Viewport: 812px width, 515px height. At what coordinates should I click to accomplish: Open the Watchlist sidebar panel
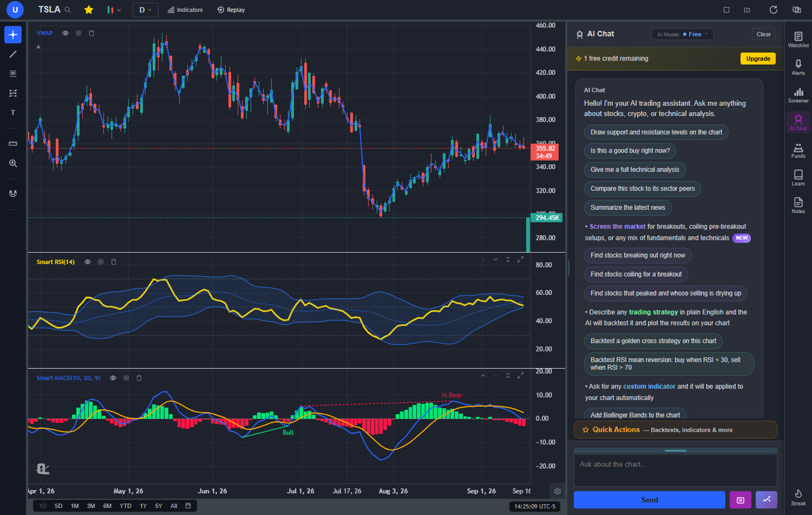[x=798, y=40]
